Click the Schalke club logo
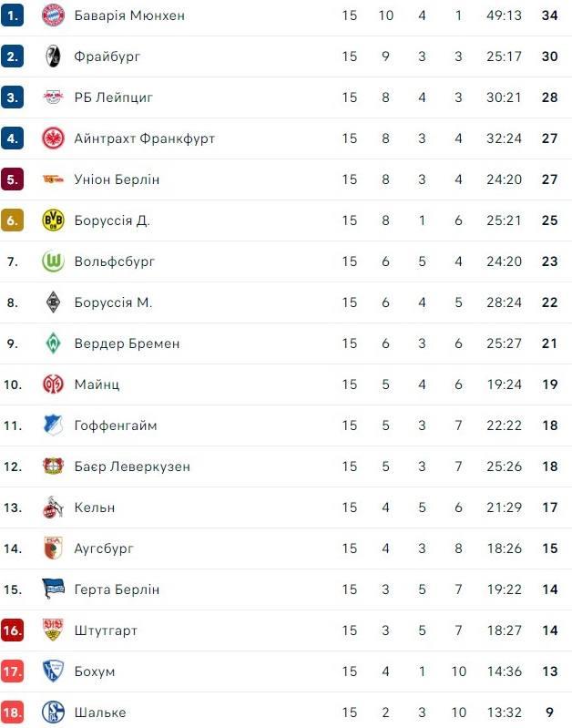The image size is (572, 728). [x=53, y=713]
